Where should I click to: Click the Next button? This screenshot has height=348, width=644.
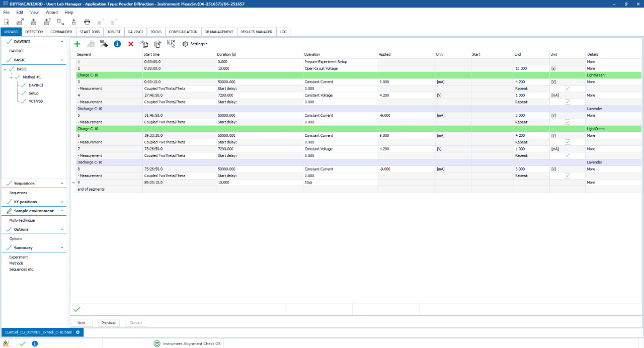click(82, 323)
